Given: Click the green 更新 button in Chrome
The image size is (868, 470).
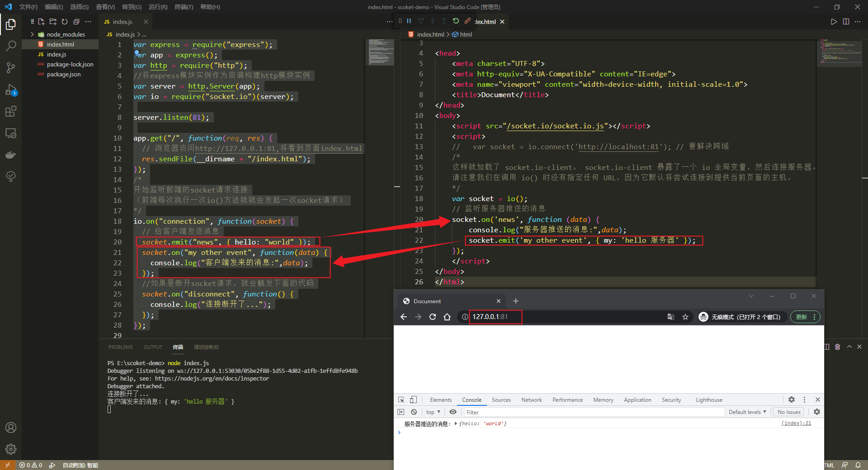Looking at the screenshot, I should pyautogui.click(x=805, y=317).
